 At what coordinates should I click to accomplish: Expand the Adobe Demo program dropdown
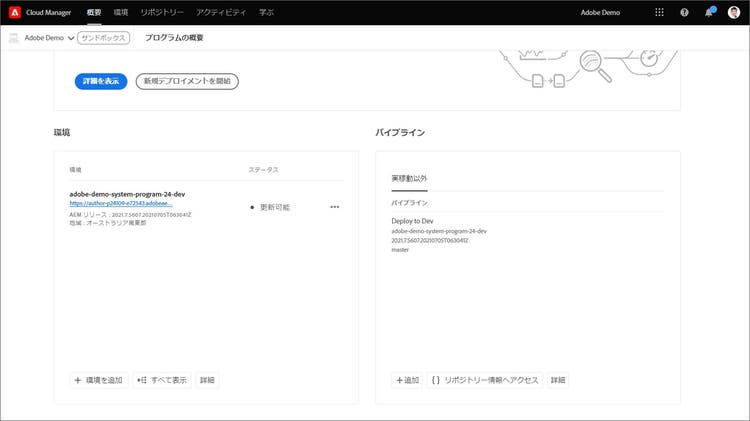(x=70, y=38)
